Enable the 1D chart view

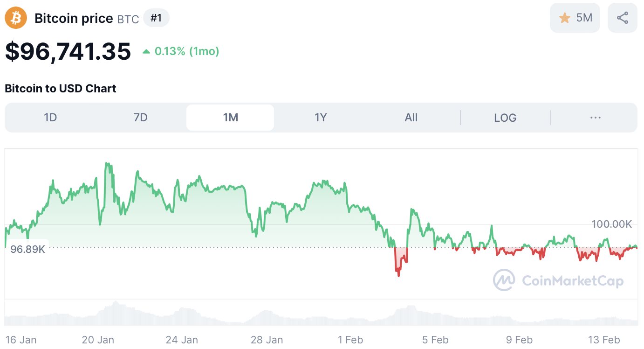point(50,117)
